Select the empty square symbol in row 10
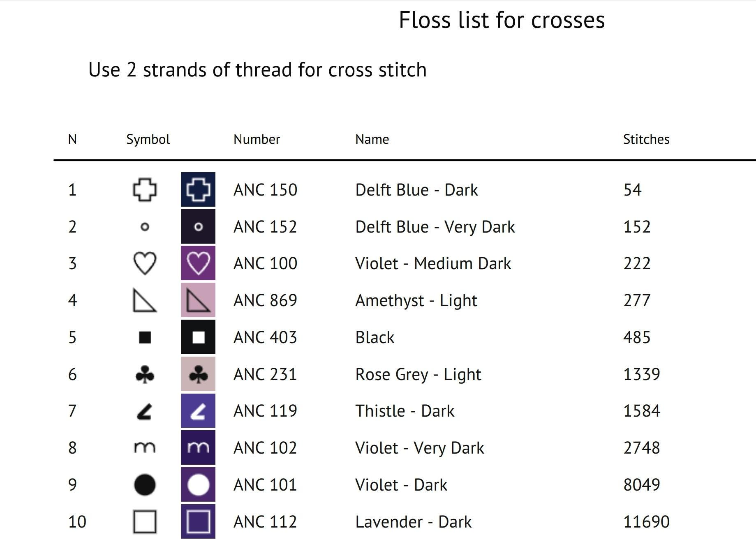This screenshot has height=560, width=756. click(145, 522)
